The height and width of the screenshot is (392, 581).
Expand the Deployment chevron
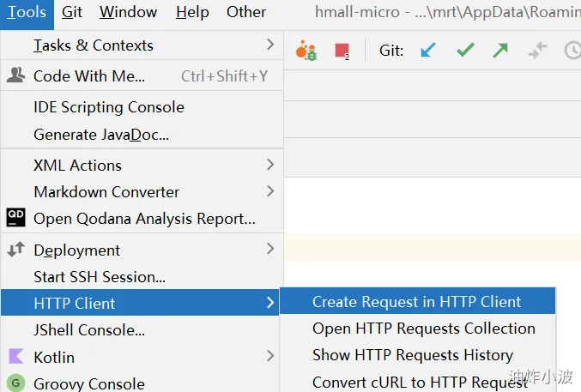click(270, 249)
